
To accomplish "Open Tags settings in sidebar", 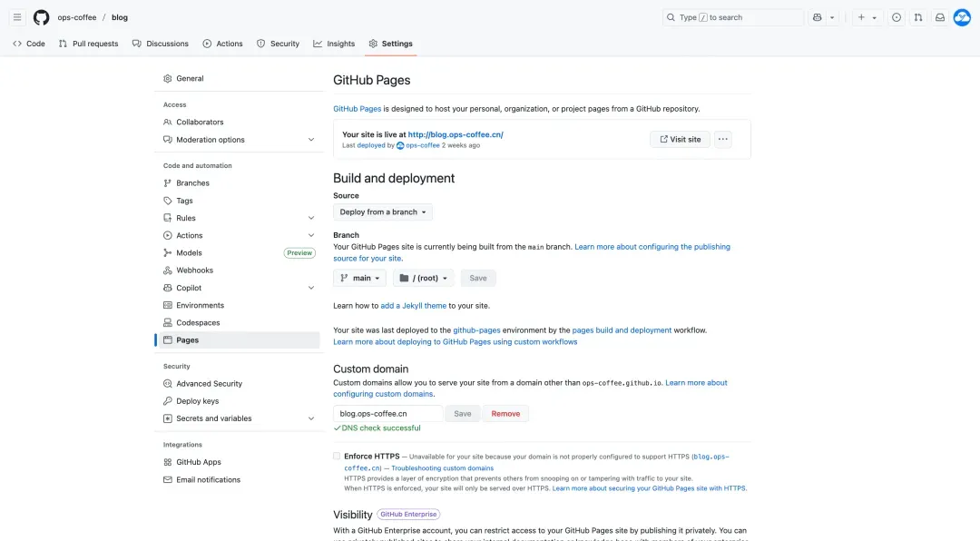I will 238,201.
